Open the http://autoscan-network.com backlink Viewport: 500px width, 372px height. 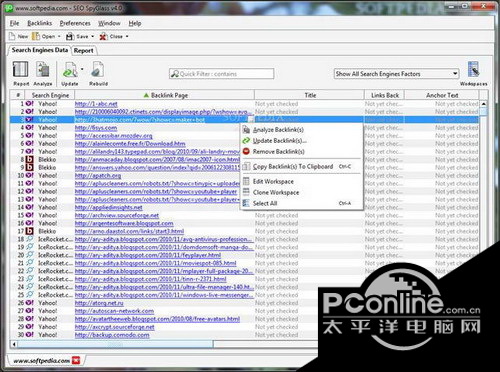[114, 311]
